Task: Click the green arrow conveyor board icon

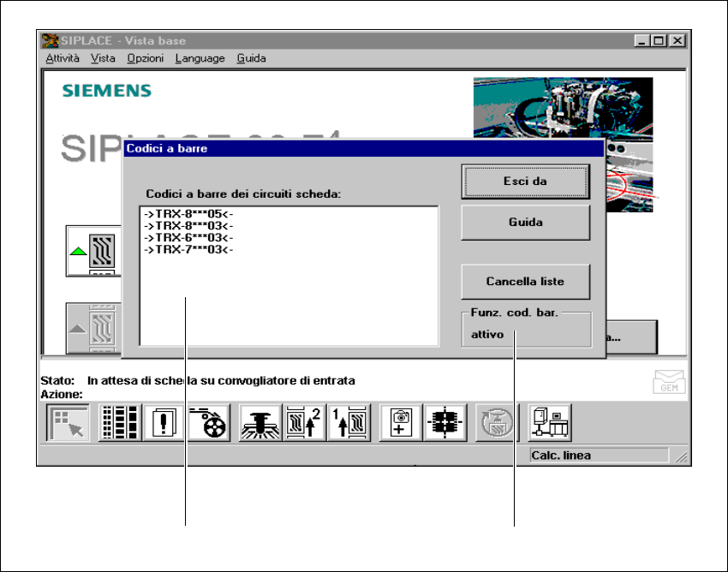Action: pos(93,251)
